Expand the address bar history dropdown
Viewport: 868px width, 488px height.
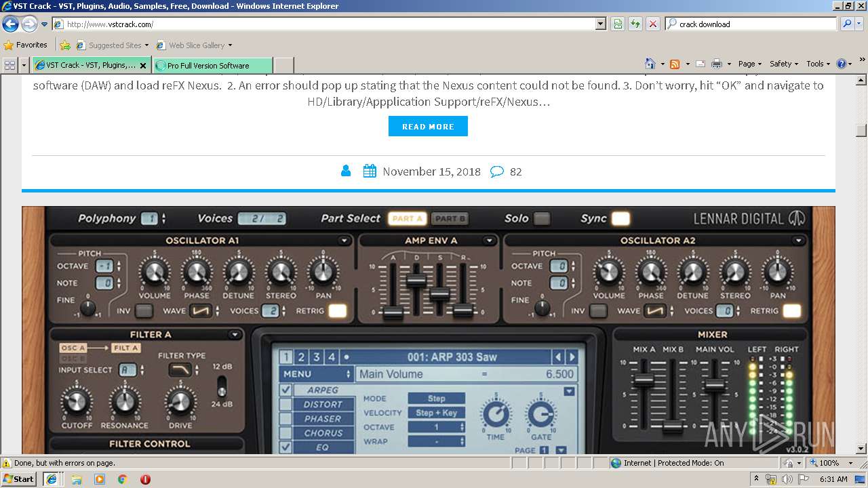pyautogui.click(x=600, y=24)
